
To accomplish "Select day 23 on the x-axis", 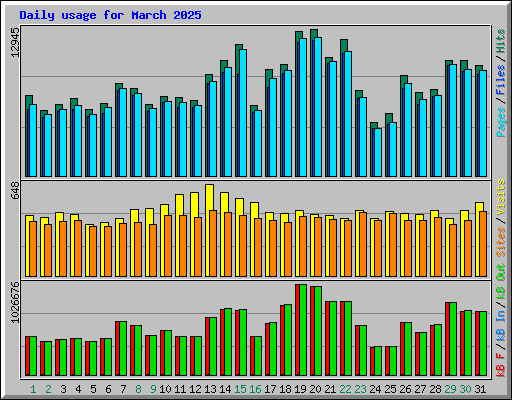I will point(360,389).
